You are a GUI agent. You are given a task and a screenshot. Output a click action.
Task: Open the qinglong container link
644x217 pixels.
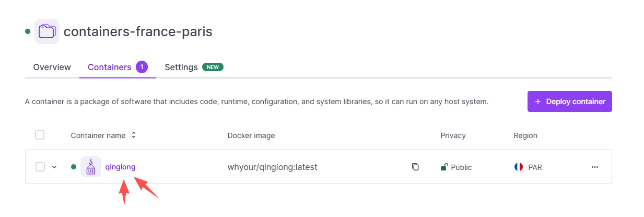pyautogui.click(x=120, y=167)
